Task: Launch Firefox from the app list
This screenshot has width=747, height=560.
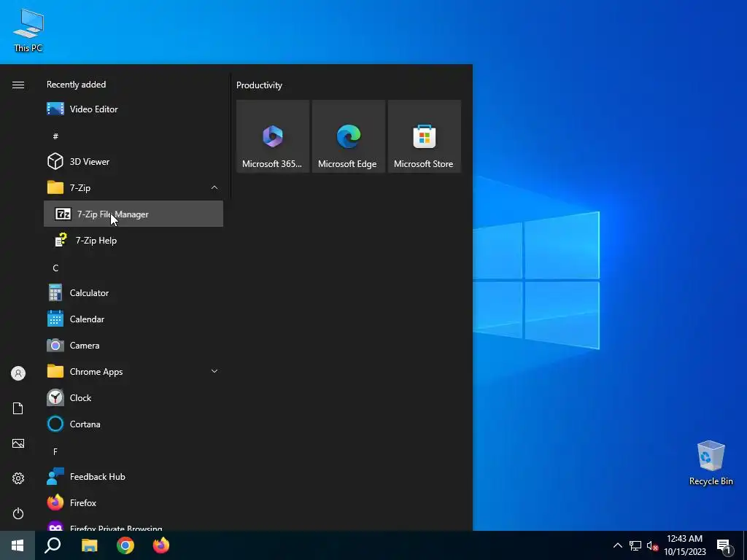Action: tap(133, 503)
